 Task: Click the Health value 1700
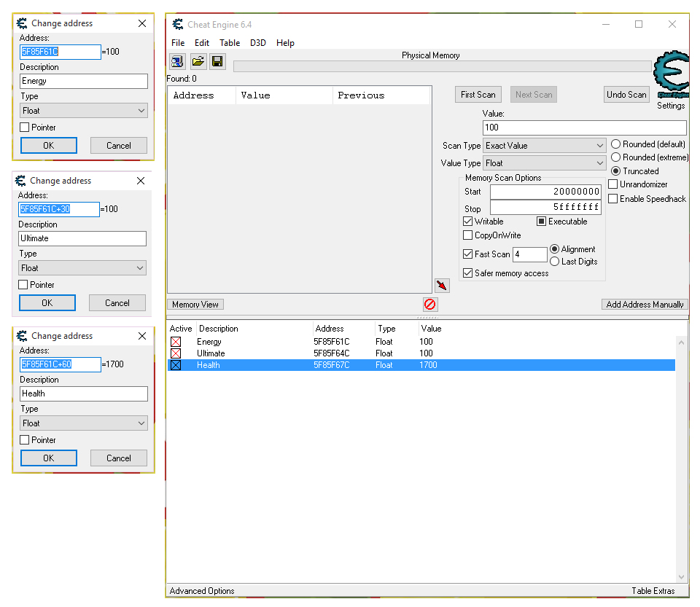(x=428, y=365)
